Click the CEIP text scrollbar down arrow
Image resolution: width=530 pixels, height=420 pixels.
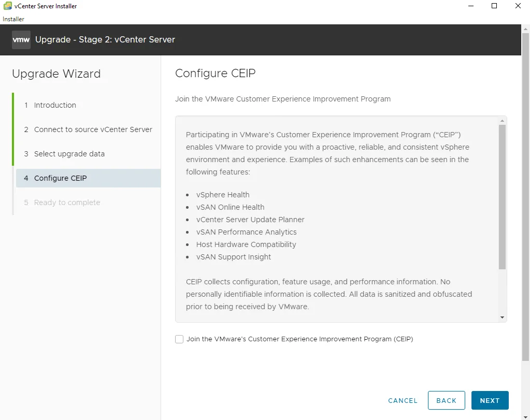[x=502, y=317]
